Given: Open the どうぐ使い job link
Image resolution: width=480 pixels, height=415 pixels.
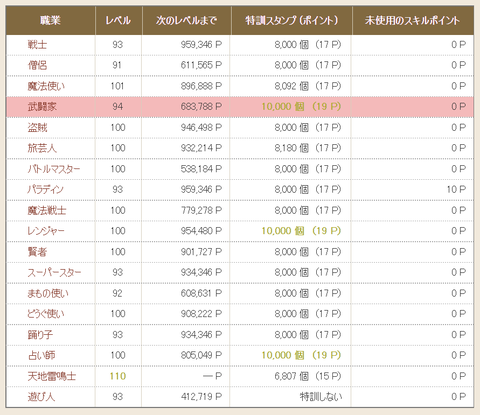Looking at the screenshot, I should (46, 314).
